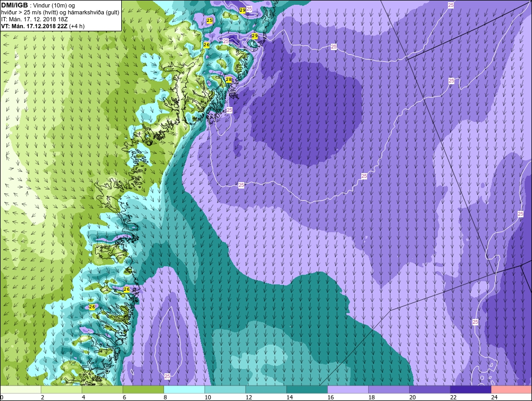The image size is (532, 401).
Task: Click the yellow "28" maximum gust label
Action: click(229, 80)
